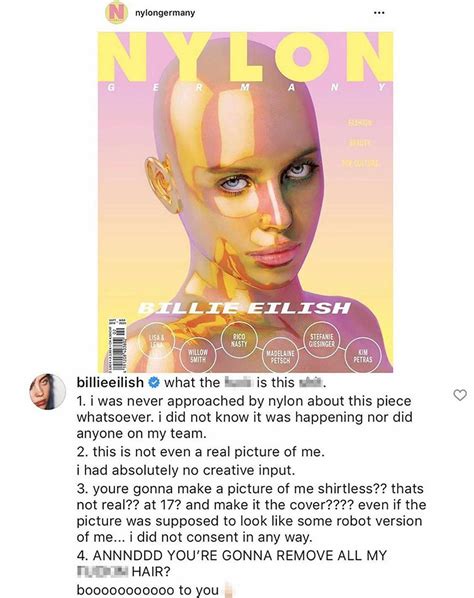Click the Willow Smith circle on cover

tap(198, 355)
